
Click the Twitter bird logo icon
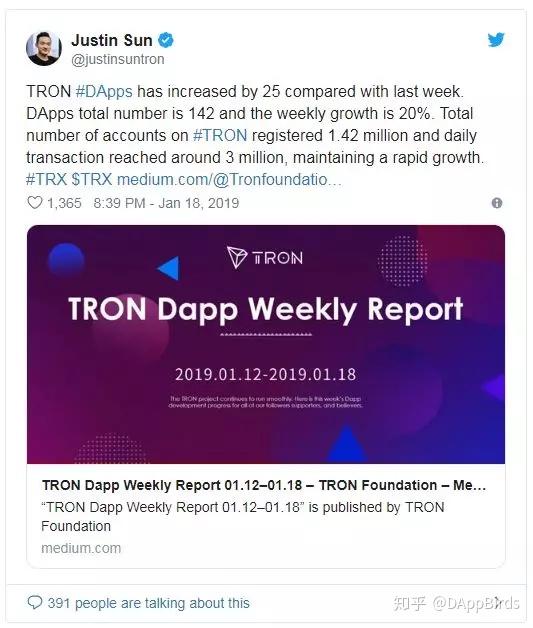(496, 40)
